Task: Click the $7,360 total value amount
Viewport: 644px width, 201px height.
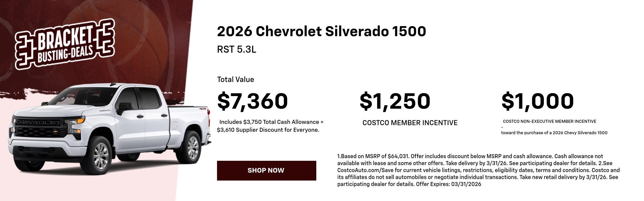Action: (x=252, y=101)
